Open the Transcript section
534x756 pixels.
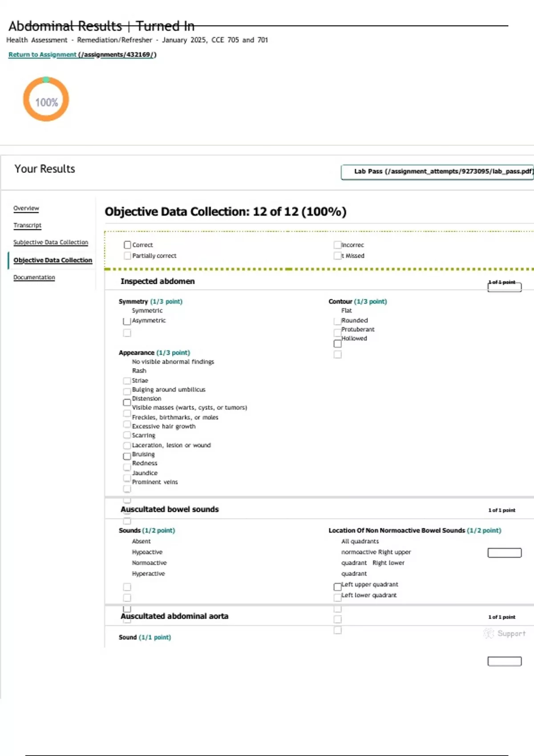[x=27, y=225]
